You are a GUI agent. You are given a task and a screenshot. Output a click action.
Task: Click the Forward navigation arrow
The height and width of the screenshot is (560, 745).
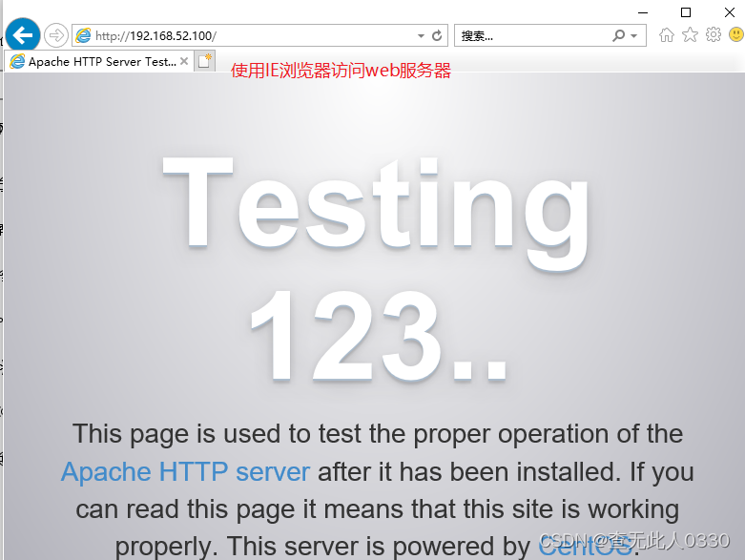tap(56, 35)
